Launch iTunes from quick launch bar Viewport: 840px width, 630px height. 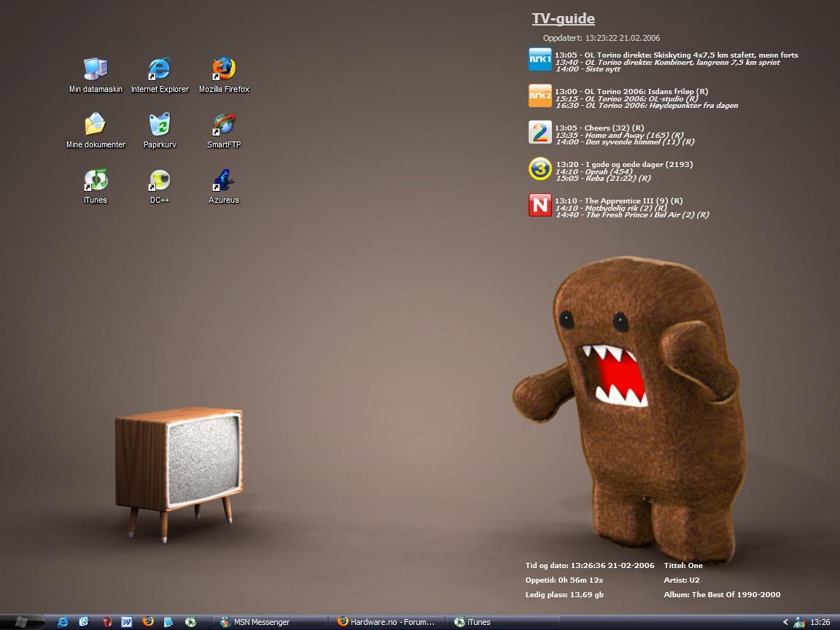(191, 622)
